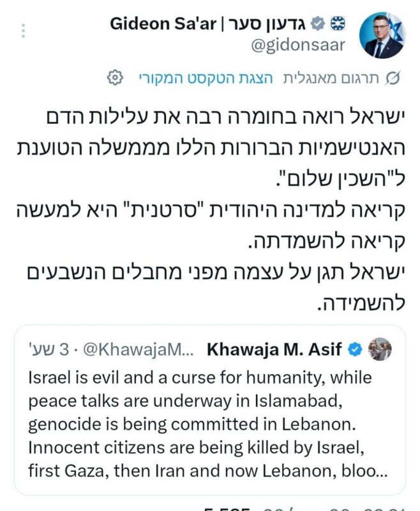Click the blue verified badge on Khawaja M. Asif
This screenshot has width=420, height=511.
[x=356, y=350]
